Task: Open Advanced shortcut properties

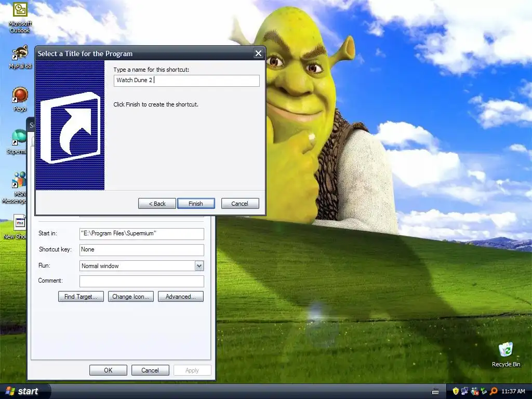Action: (180, 297)
